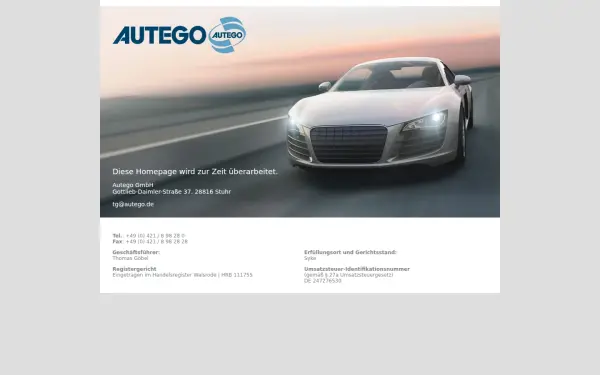This screenshot has height=375, width=600.
Task: Click the 'Geschäftsführer:' heading
Action: point(136,252)
